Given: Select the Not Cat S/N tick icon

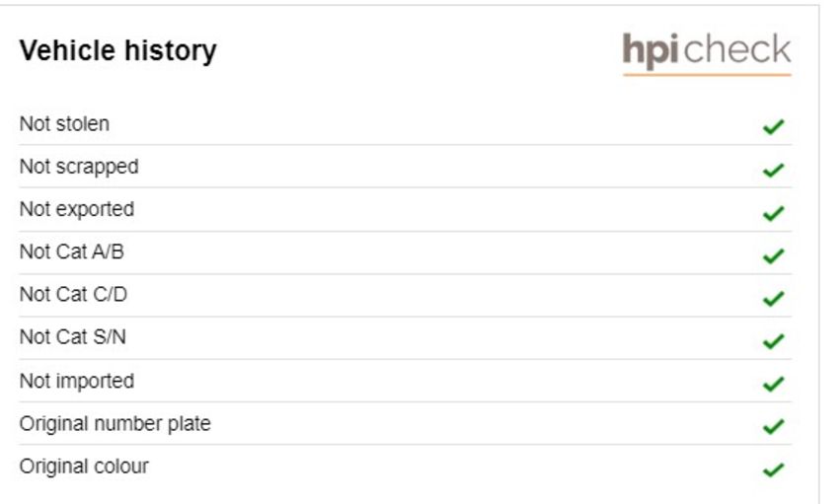Looking at the screenshot, I should pos(773,341).
